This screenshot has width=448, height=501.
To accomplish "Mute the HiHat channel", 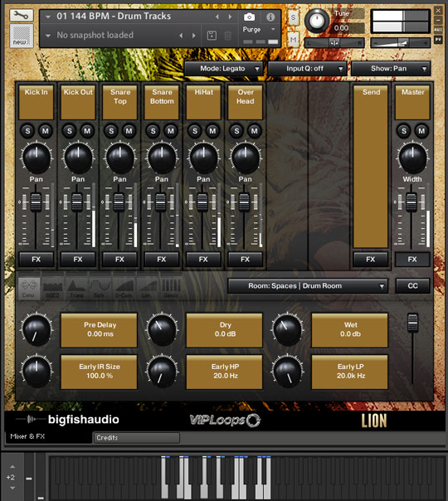I will [x=212, y=131].
